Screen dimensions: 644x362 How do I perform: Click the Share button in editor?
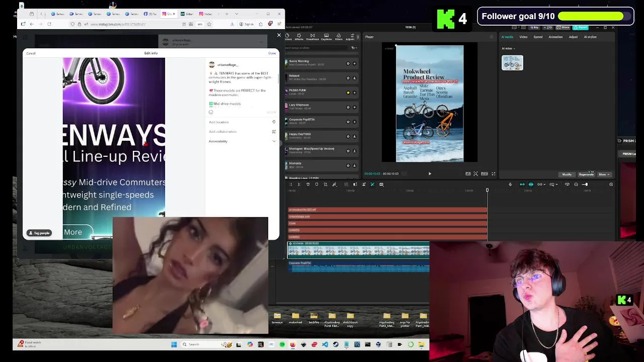(x=564, y=27)
